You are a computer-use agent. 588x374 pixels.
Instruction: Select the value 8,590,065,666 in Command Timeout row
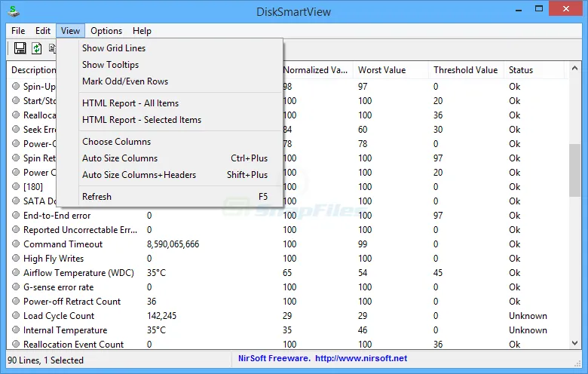(x=173, y=244)
